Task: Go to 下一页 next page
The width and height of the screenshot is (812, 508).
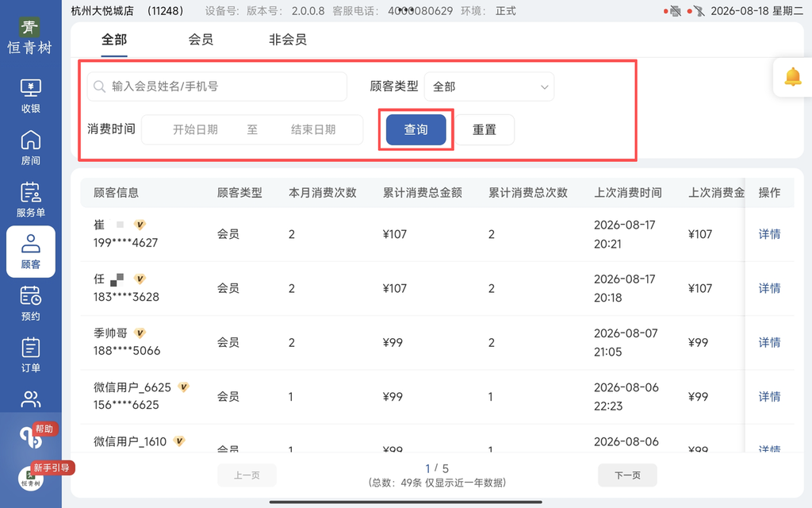Action: (627, 475)
